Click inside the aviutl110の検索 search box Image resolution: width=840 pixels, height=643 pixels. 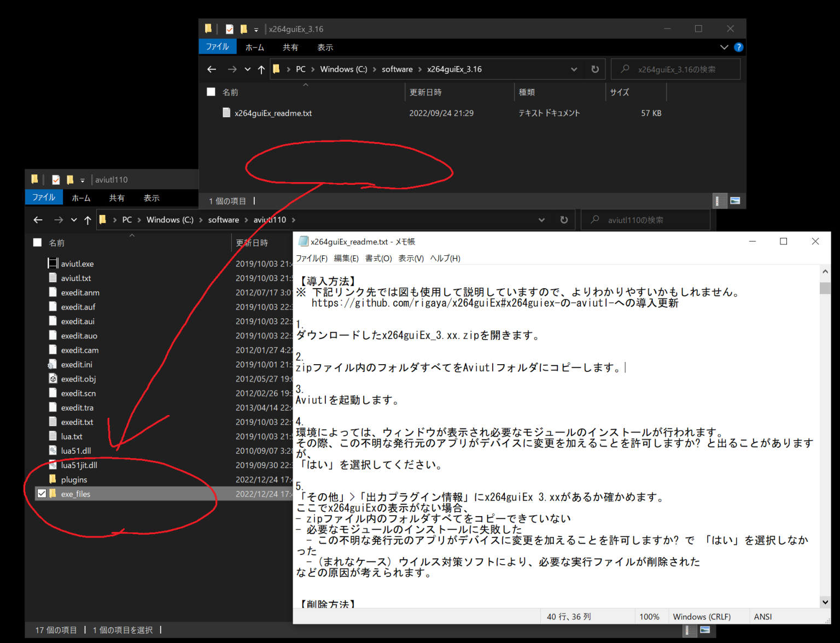coord(645,220)
